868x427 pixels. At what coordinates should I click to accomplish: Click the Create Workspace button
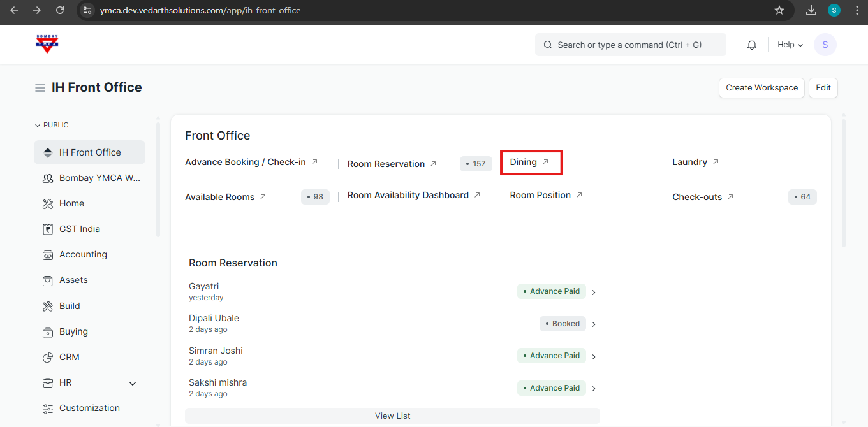[761, 88]
